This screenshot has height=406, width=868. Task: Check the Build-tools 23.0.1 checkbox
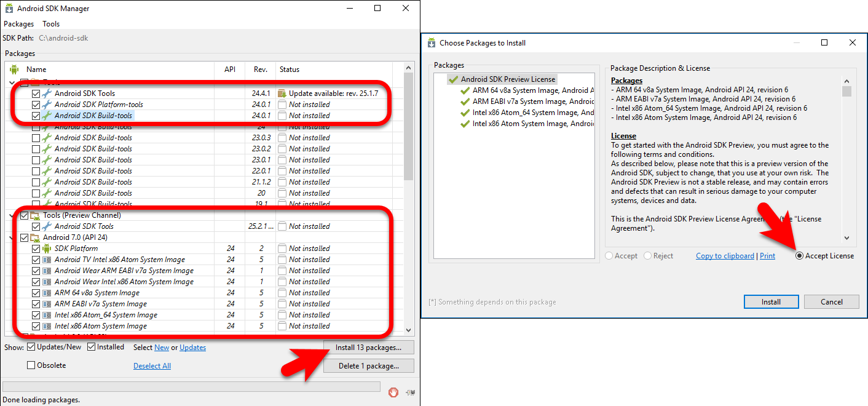click(x=36, y=160)
